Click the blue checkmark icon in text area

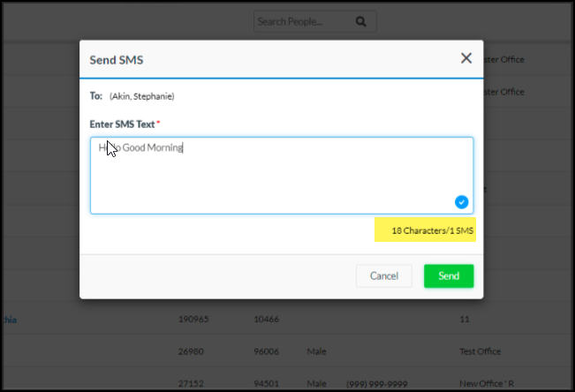461,202
